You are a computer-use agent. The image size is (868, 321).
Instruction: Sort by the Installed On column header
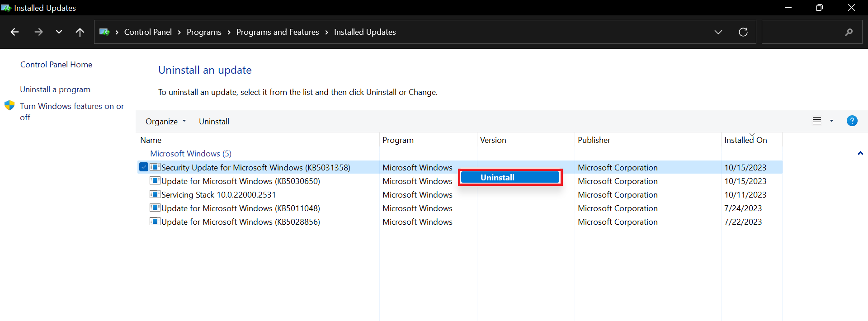coord(745,140)
